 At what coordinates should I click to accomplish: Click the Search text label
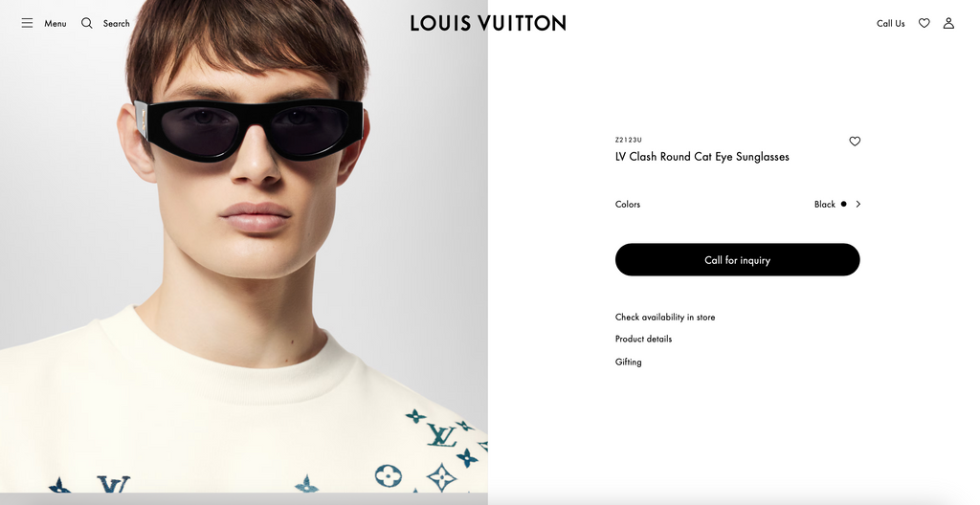[x=116, y=23]
